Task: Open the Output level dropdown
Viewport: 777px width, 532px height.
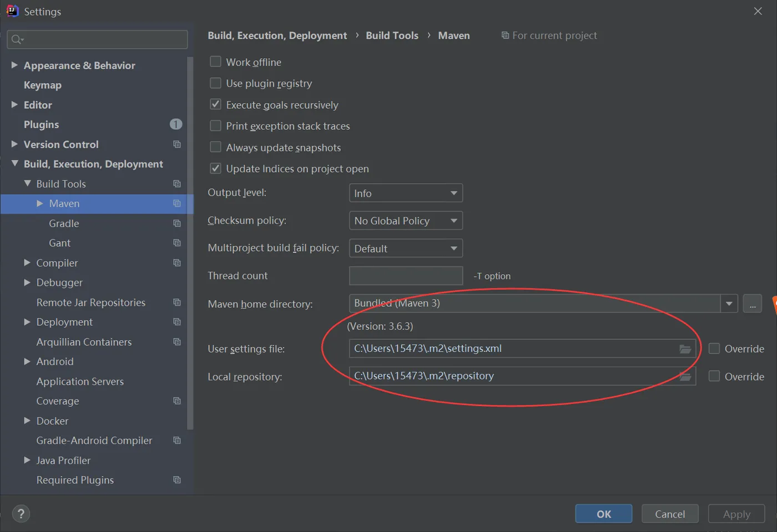Action: [406, 193]
